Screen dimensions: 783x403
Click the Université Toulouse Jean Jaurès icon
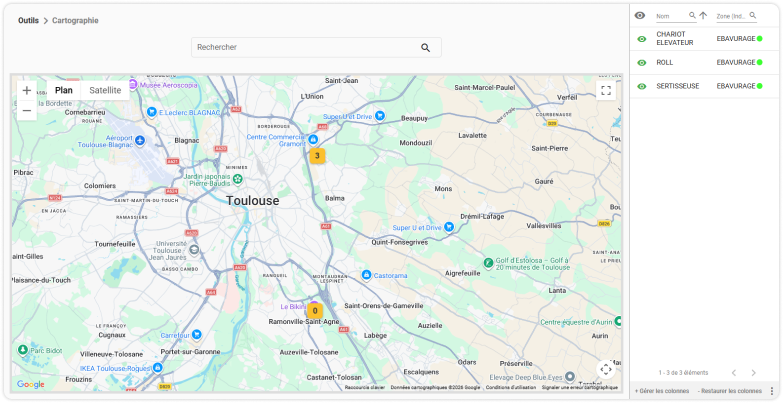tap(194, 249)
